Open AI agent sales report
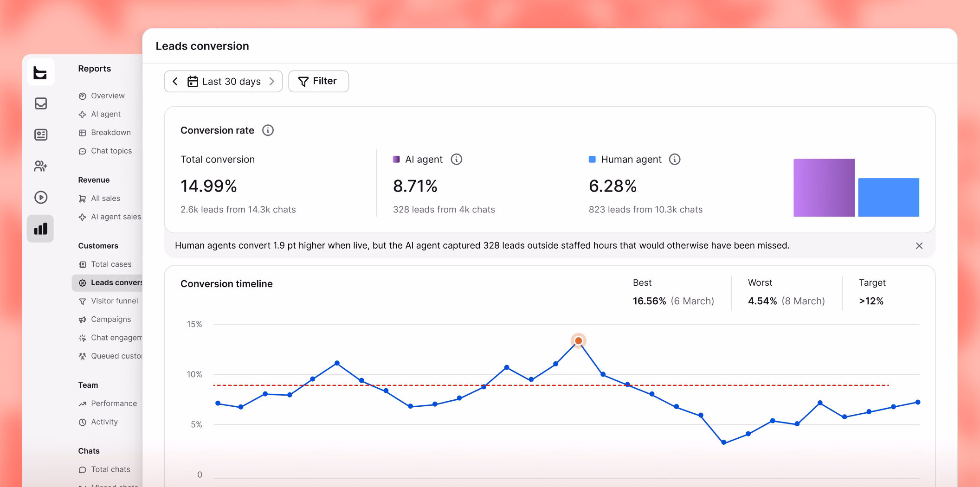This screenshot has height=487, width=980. pyautogui.click(x=110, y=217)
